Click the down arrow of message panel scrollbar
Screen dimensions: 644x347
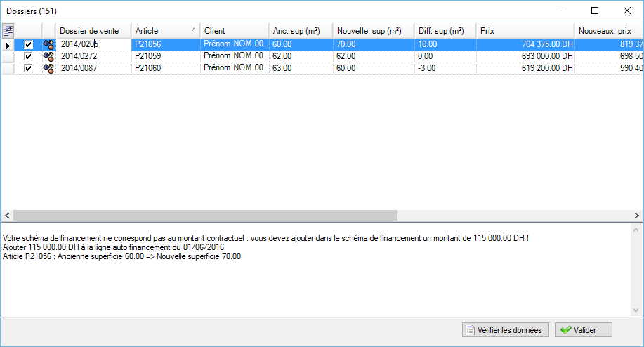point(636,310)
